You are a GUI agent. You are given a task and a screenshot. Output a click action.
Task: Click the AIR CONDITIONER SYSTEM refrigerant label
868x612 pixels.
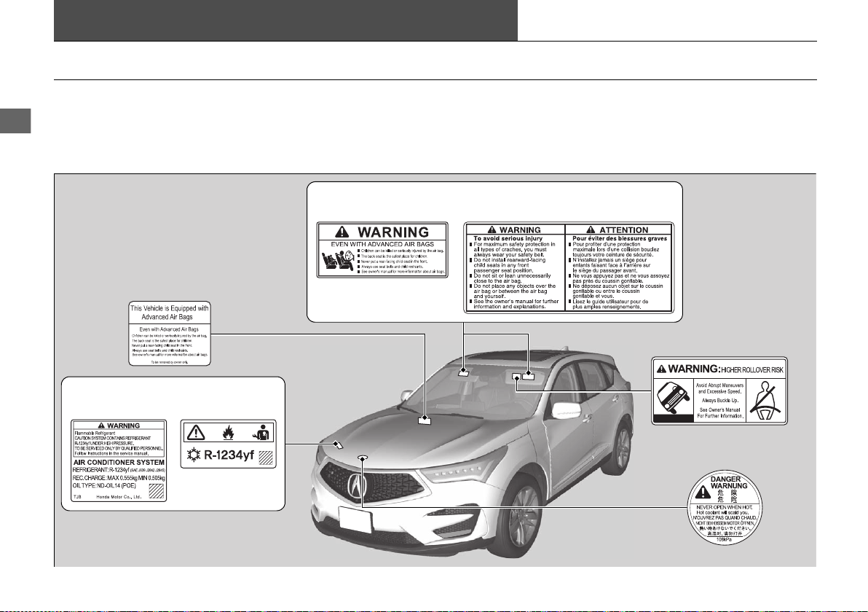(119, 460)
